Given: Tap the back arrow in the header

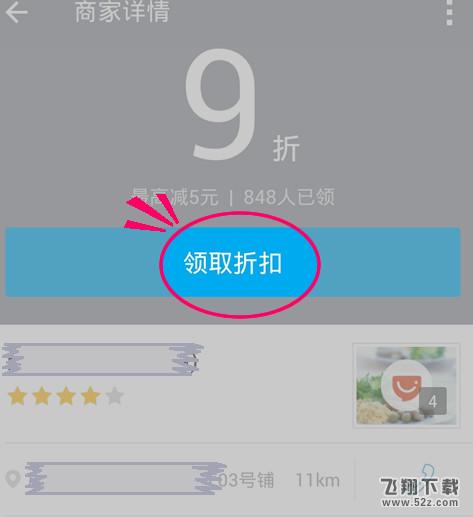Looking at the screenshot, I should (17, 12).
